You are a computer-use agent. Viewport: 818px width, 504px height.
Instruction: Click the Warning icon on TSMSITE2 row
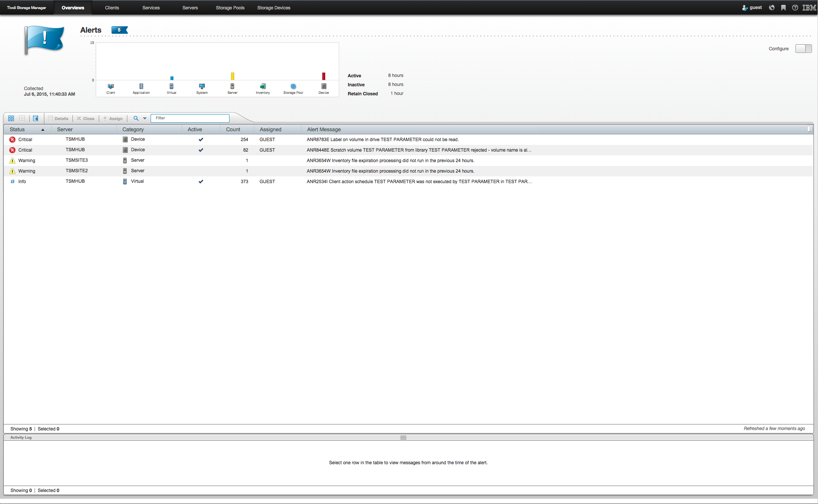coord(12,171)
